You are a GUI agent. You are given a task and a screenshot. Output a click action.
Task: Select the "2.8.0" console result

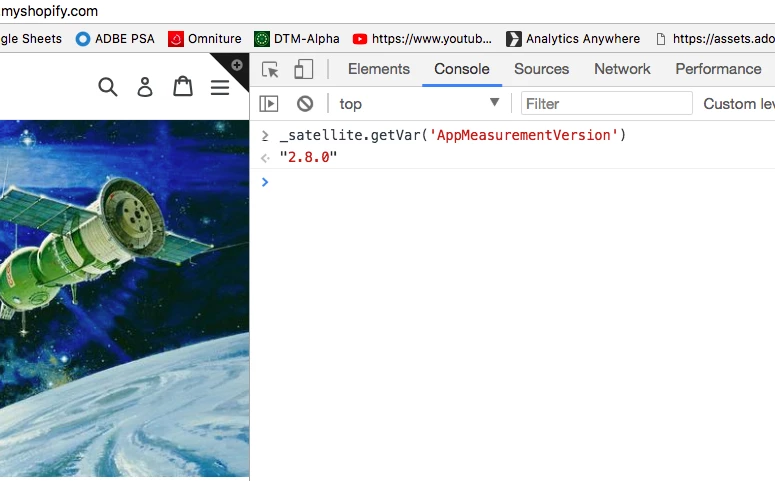pos(308,157)
